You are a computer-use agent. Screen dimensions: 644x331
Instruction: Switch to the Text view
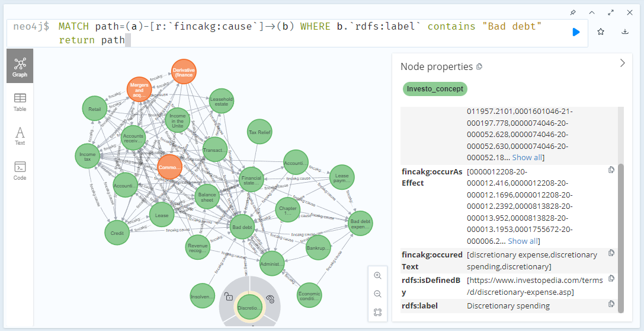point(20,136)
